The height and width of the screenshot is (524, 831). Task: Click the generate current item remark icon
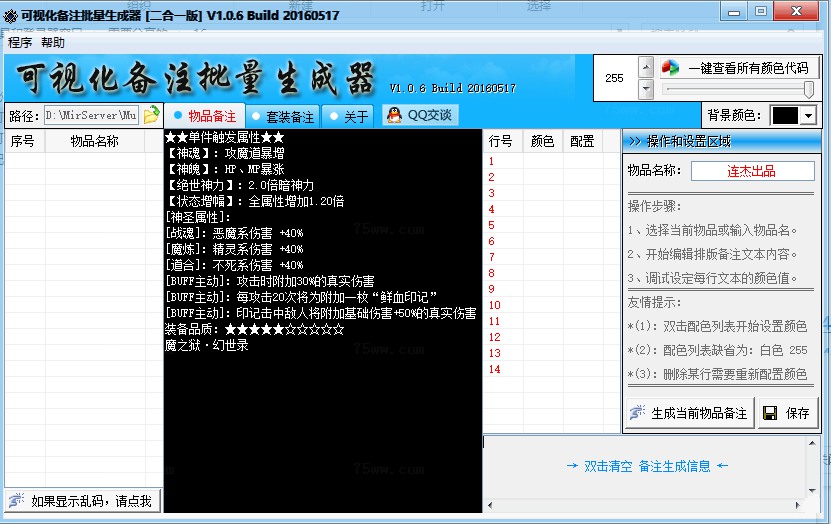pyautogui.click(x=636, y=413)
